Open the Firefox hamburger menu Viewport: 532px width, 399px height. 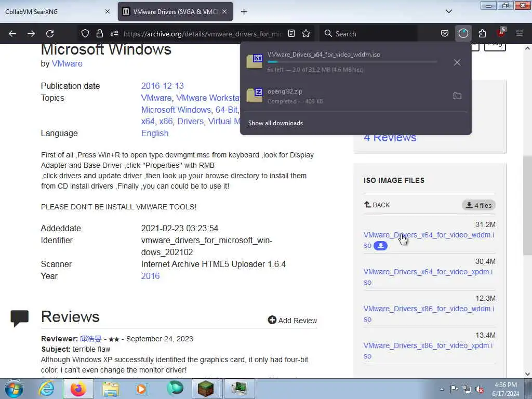point(520,33)
